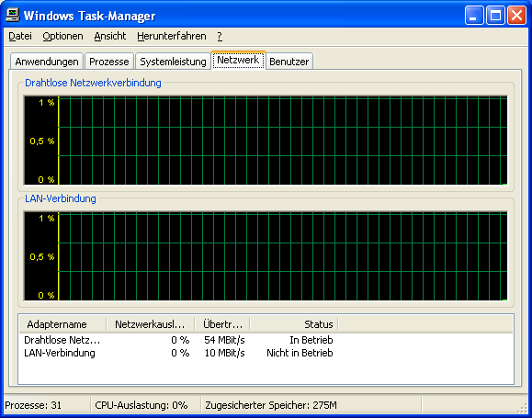
Task: Minimize the Task-Manager window
Action: point(474,16)
